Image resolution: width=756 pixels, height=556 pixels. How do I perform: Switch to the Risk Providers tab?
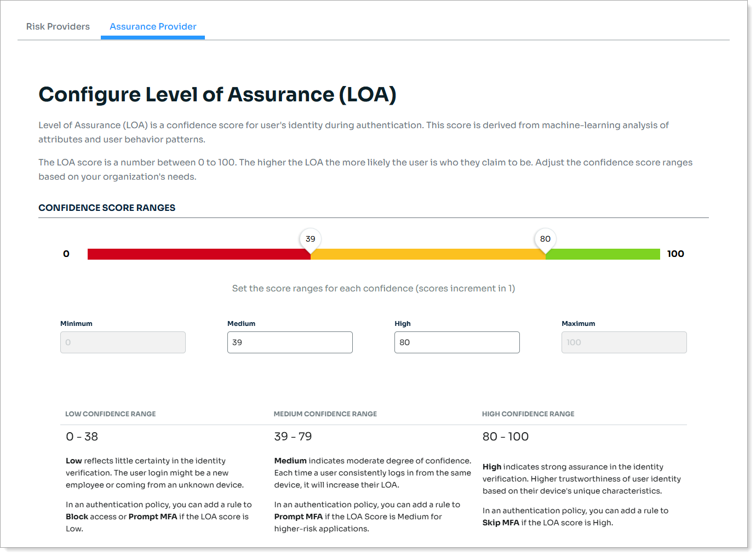coord(58,26)
